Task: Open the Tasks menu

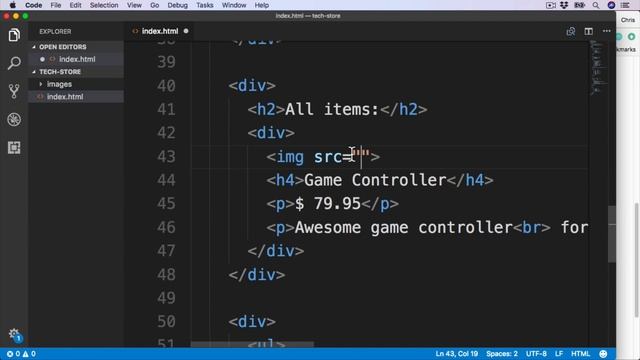Action: point(204,5)
